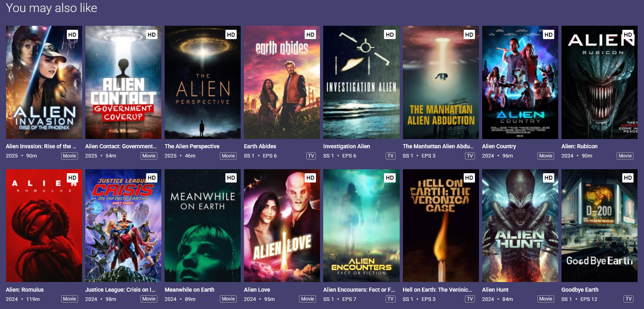Select the Alien Encounters: Fact or Fiction poster
This screenshot has height=309, width=644.
tap(361, 226)
